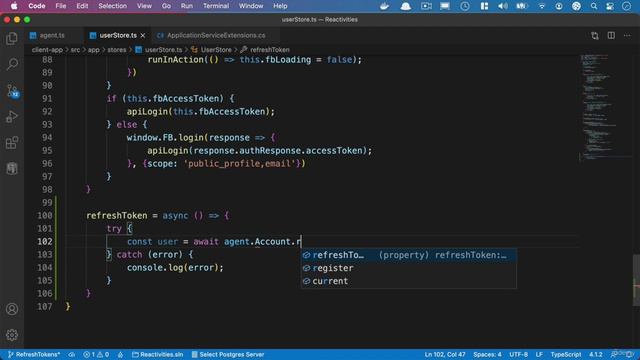Open the database view in activity bar
Screen dimensions: 640x360
click(x=12, y=168)
